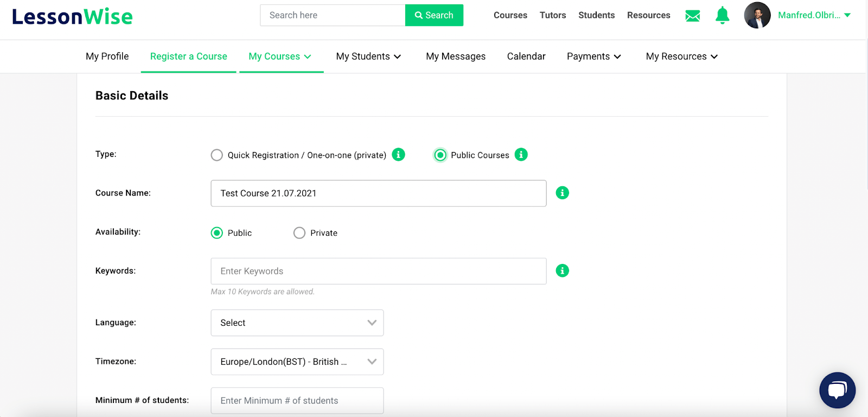Show info tooltip for Course Name
Image resolution: width=868 pixels, height=417 pixels.
coord(562,193)
